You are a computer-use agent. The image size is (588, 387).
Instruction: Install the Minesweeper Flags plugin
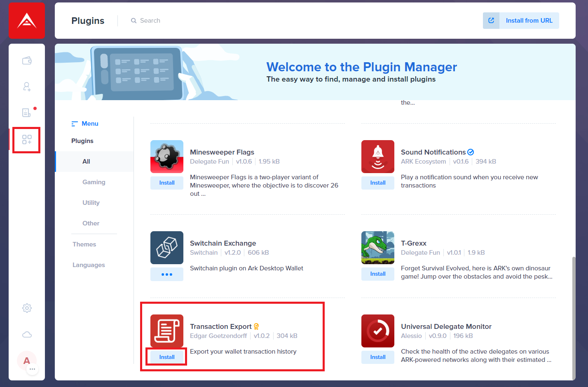click(x=167, y=183)
